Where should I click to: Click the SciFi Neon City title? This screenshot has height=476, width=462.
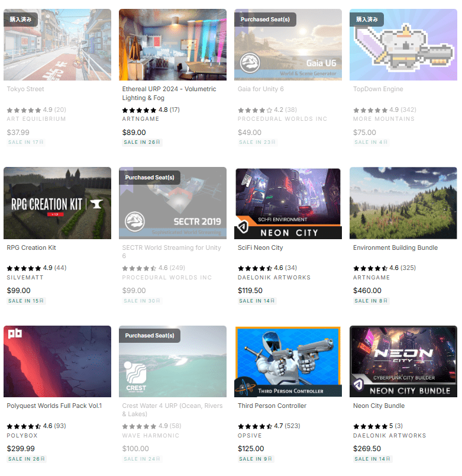pos(260,247)
